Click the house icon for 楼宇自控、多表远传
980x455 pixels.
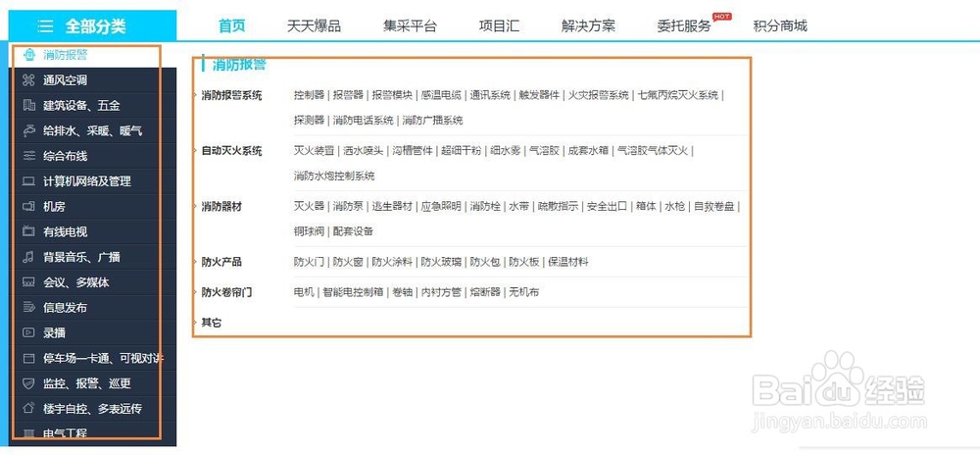[x=28, y=408]
